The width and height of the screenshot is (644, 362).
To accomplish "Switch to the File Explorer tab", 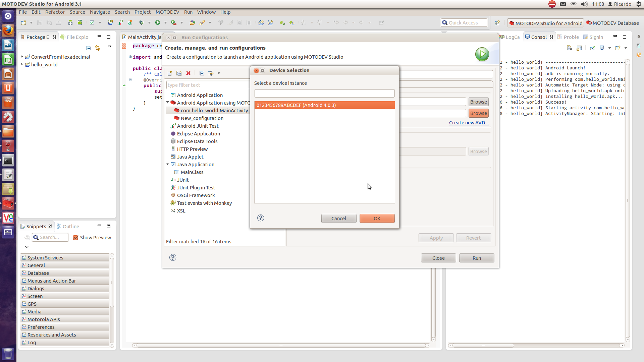I will (74, 37).
